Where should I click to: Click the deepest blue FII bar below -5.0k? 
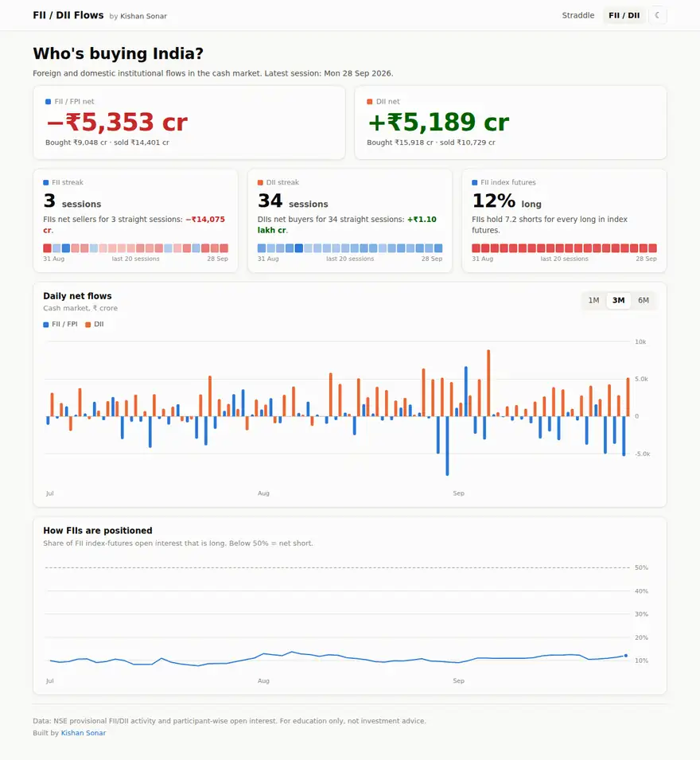click(447, 446)
